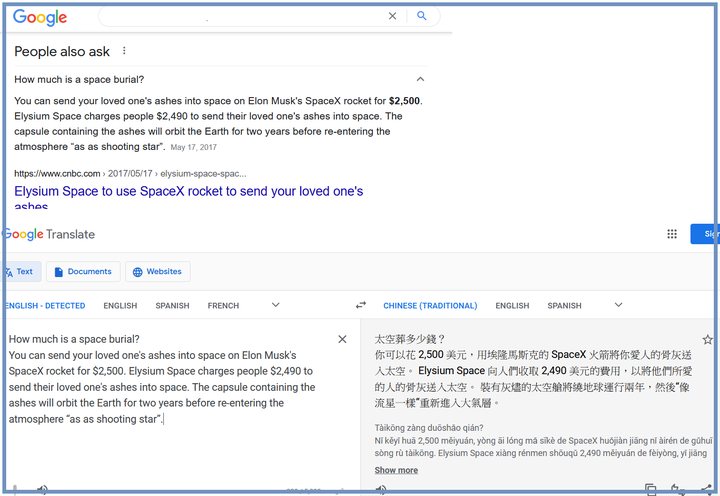Screen dimensions: 720x496
Task: Save translation with the star icon
Action: [x=708, y=340]
